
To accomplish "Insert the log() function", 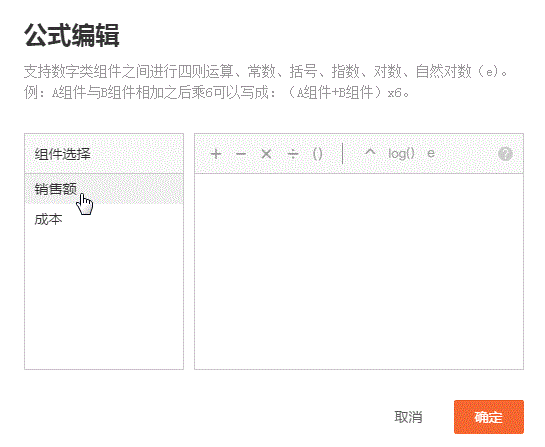I will pos(401,154).
